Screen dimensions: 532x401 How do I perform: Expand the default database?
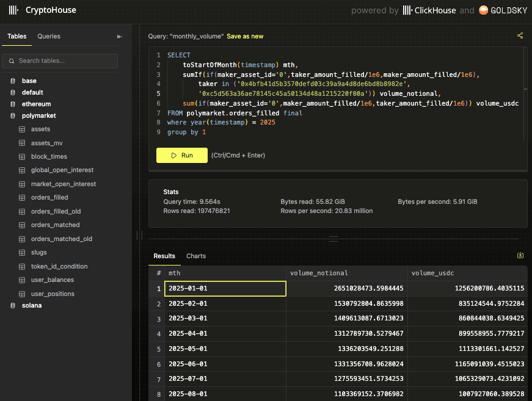coord(32,92)
